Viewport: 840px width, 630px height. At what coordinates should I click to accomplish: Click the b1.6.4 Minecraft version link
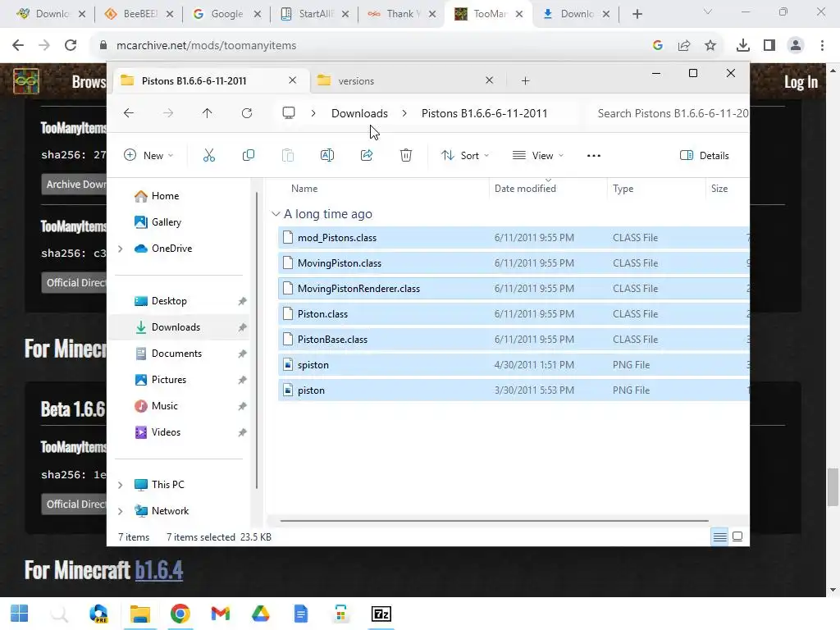[158, 570]
